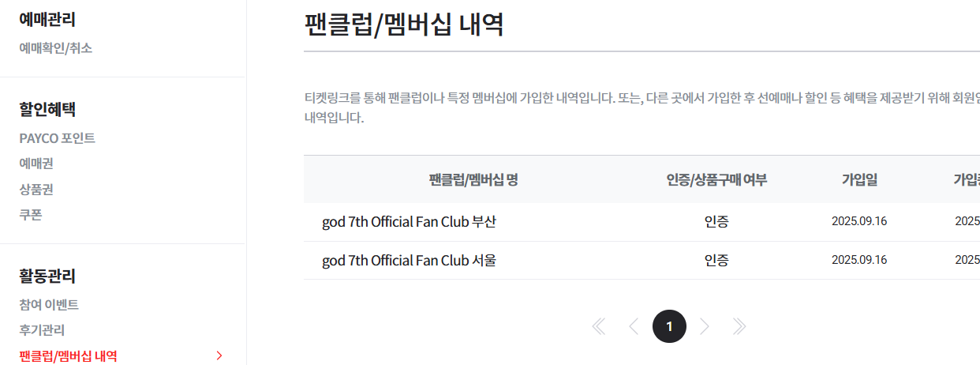Open 예매확인/취소 in the sidebar

pos(56,48)
